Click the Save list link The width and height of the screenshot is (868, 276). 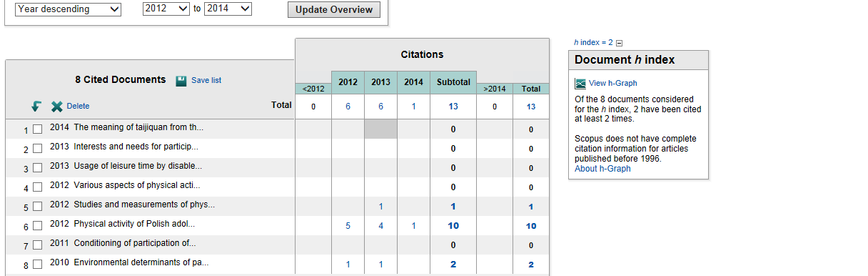206,80
